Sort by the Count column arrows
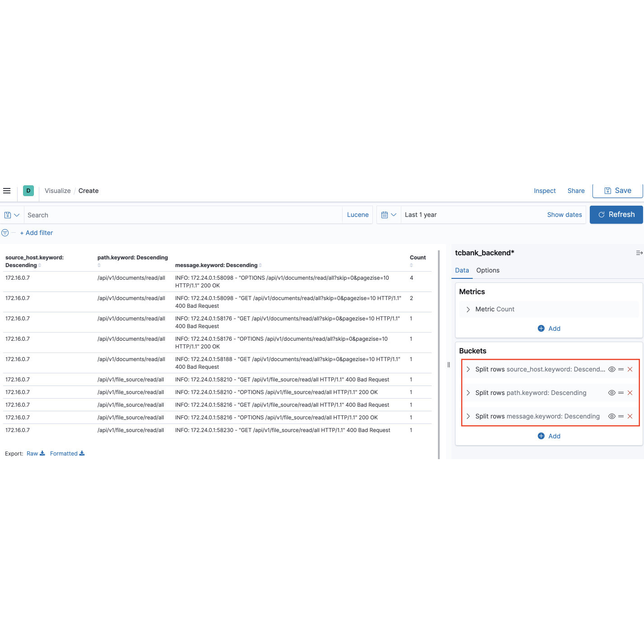Screen dimensions: 644x644 click(411, 265)
